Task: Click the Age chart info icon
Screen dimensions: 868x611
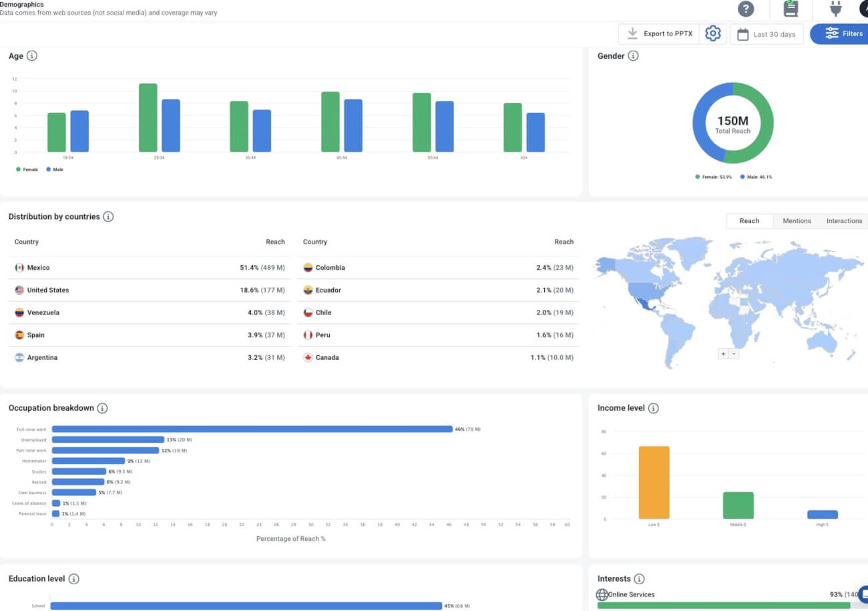Action: click(x=31, y=56)
